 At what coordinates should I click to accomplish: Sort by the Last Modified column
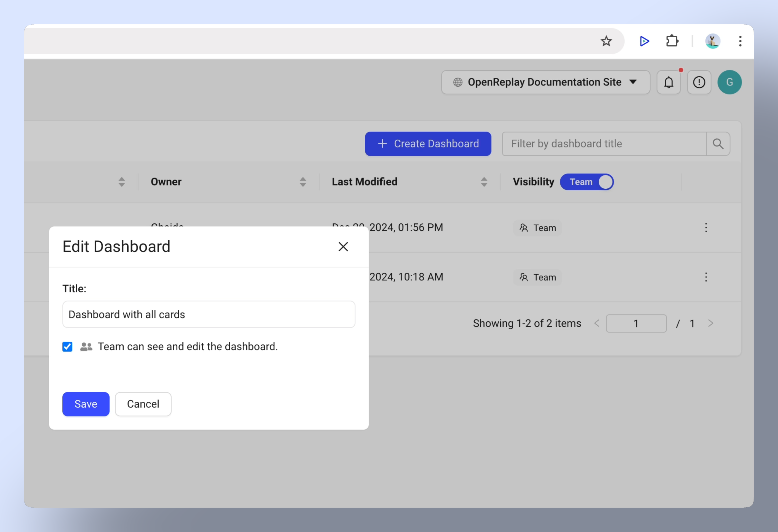pos(484,182)
